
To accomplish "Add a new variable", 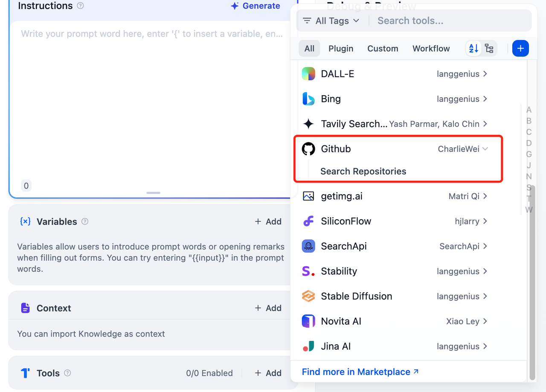I will click(x=268, y=221).
